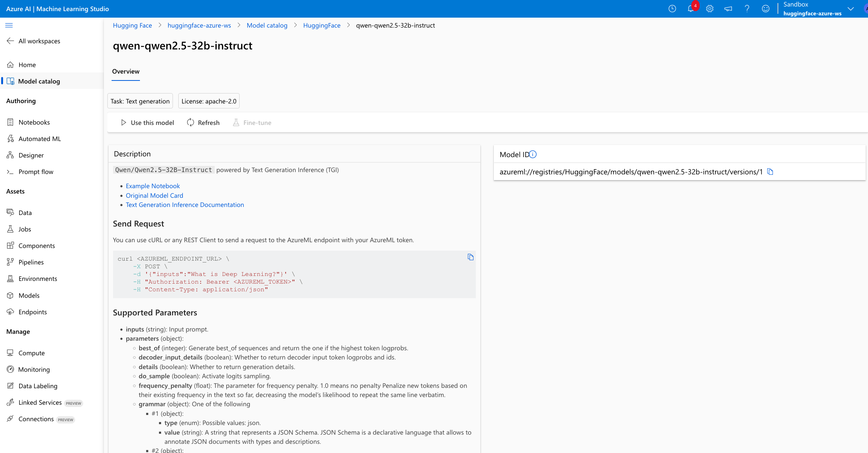This screenshot has width=868, height=453.
Task: Show Model ID info tooltip
Action: click(533, 154)
